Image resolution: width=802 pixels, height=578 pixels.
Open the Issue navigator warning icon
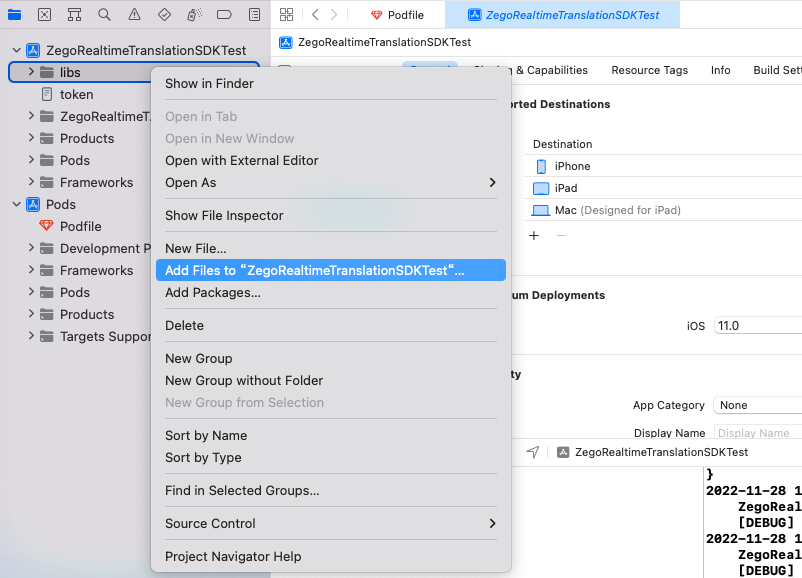pyautogui.click(x=135, y=15)
